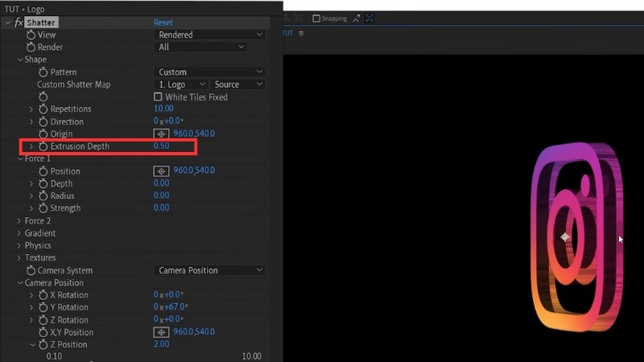
Task: Toggle Force 1 Depth stopwatch
Action: 43,183
